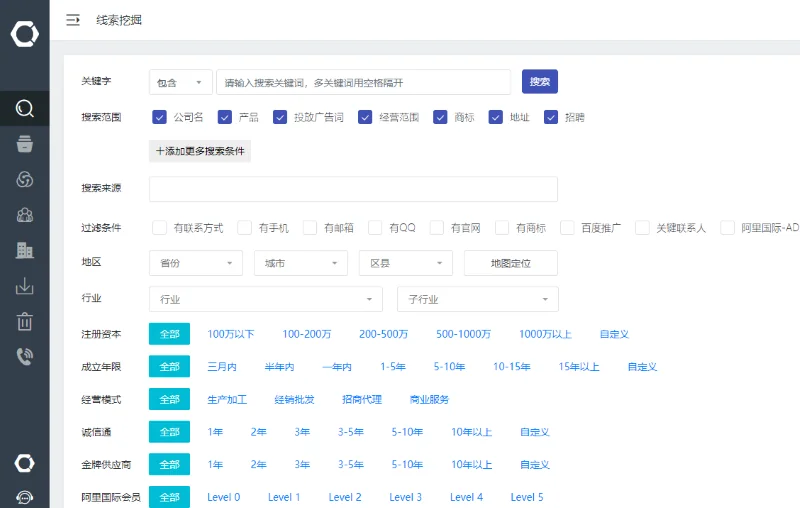Select 商业服务 business mode option
Screen dimensions: 800x508
[x=429, y=399]
